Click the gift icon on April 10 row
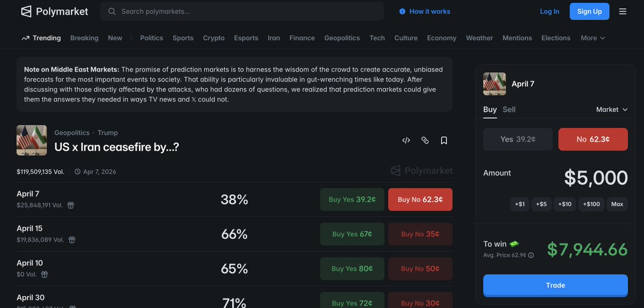644x308 pixels. coord(45,274)
